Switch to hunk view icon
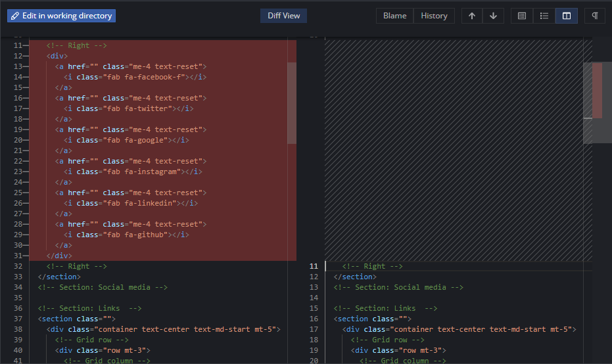Image resolution: width=612 pixels, height=364 pixels. [522, 16]
